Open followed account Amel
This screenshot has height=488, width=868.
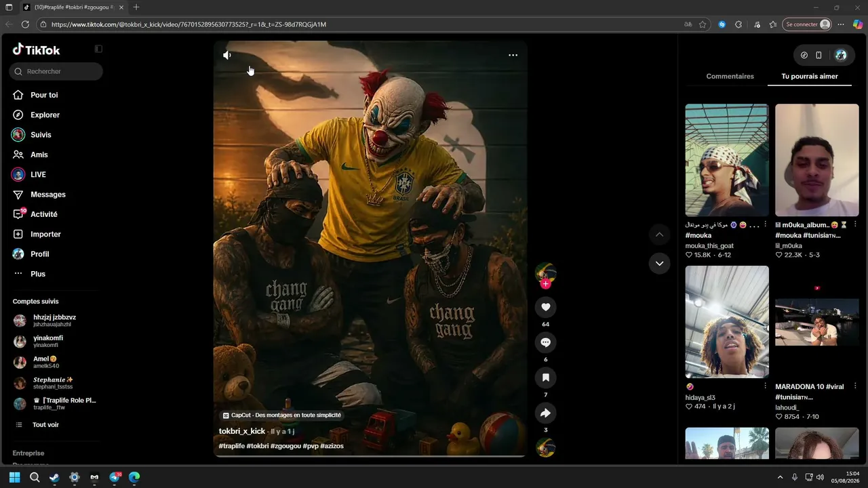[x=45, y=362]
